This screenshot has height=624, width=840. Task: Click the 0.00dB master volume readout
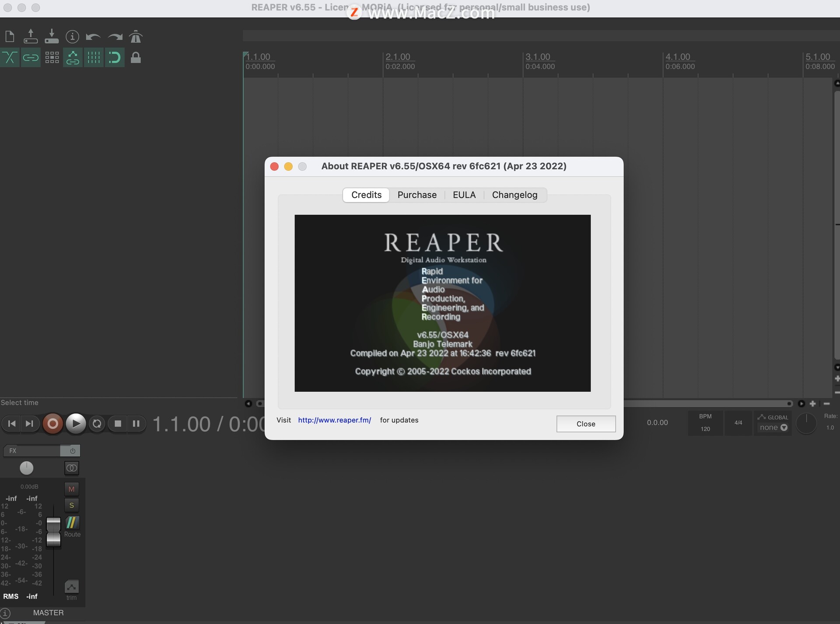[x=29, y=487]
